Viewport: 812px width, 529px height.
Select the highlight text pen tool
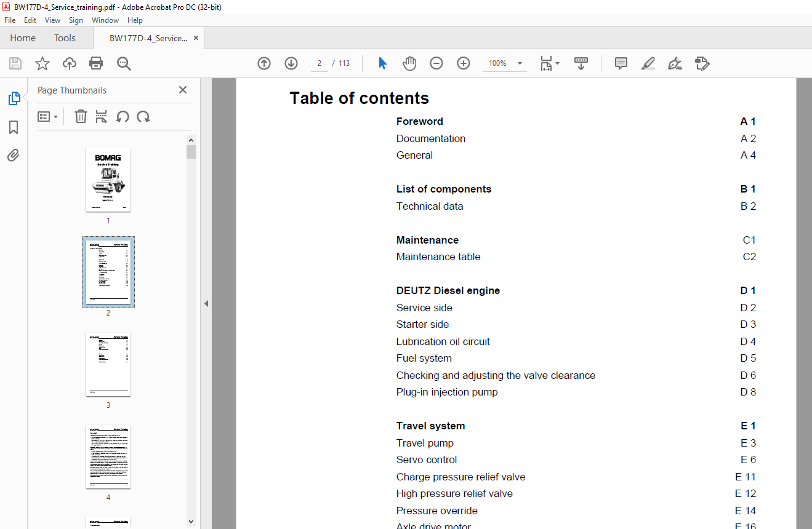tap(648, 63)
